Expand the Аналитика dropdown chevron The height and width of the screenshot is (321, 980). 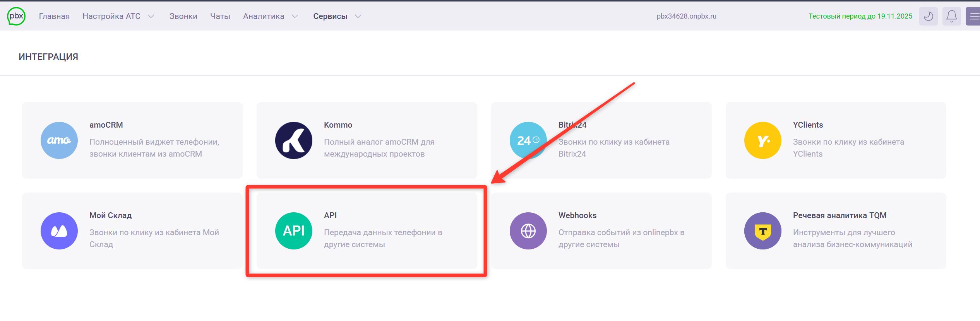(295, 16)
